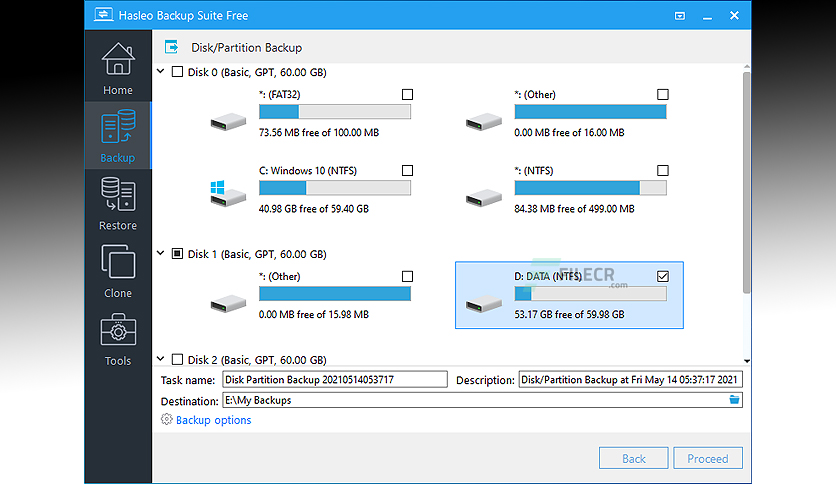The height and width of the screenshot is (484, 836).
Task: Click the Proceed button
Action: click(x=708, y=458)
